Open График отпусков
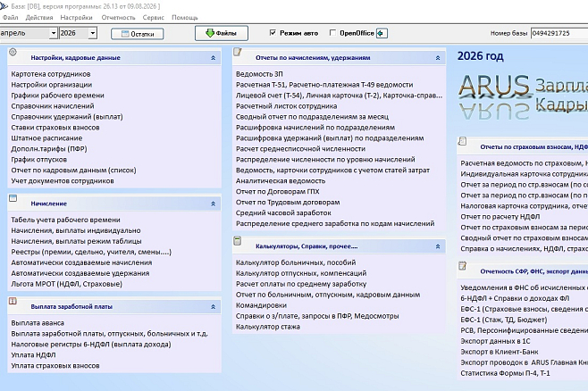 [x=39, y=160]
